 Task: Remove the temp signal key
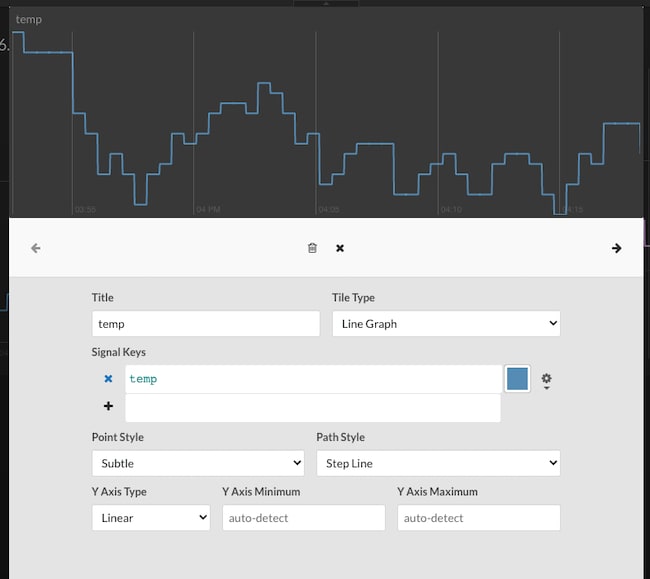[x=108, y=378]
